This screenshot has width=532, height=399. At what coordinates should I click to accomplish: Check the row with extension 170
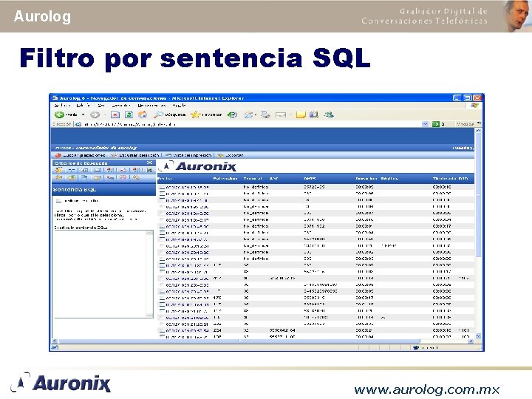point(162,298)
